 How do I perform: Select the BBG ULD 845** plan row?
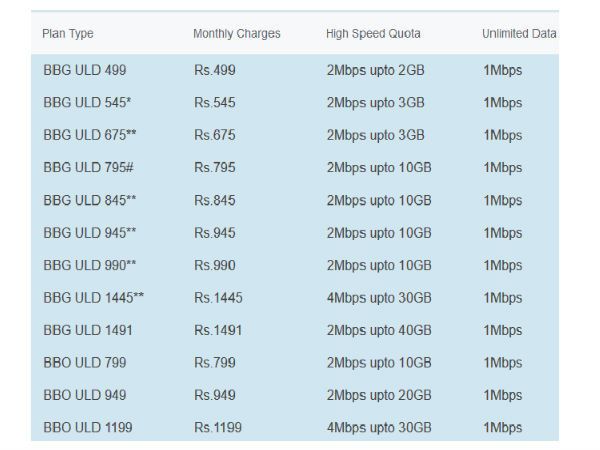pyautogui.click(x=295, y=200)
